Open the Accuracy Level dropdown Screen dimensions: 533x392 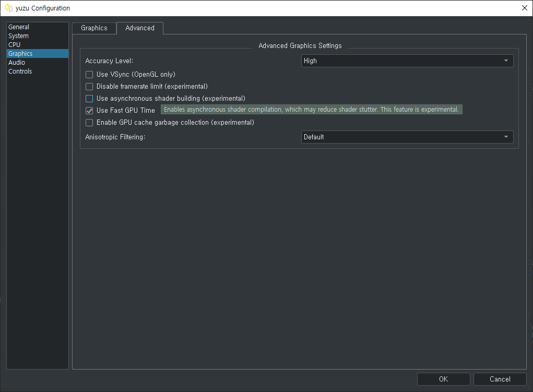click(407, 61)
